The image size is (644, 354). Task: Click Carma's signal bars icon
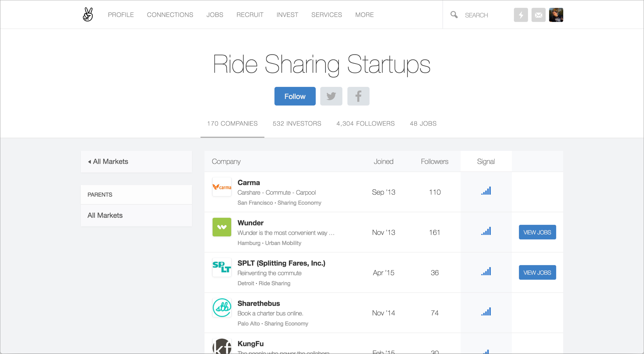click(486, 191)
